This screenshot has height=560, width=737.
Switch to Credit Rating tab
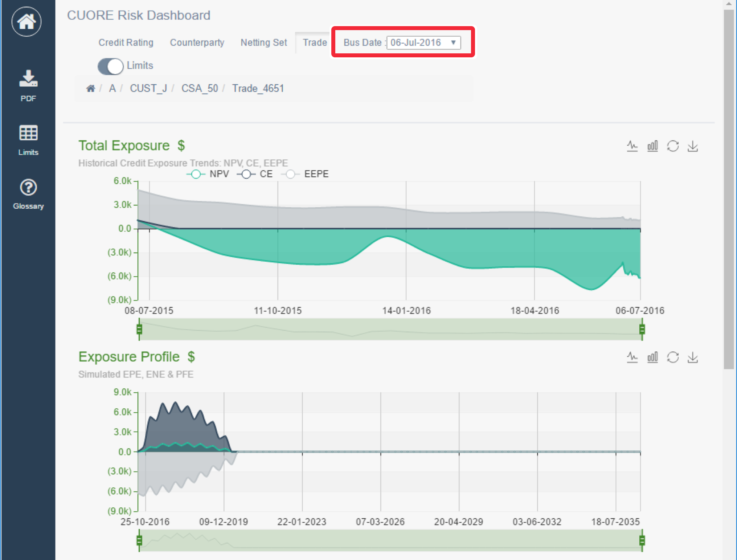click(x=126, y=43)
